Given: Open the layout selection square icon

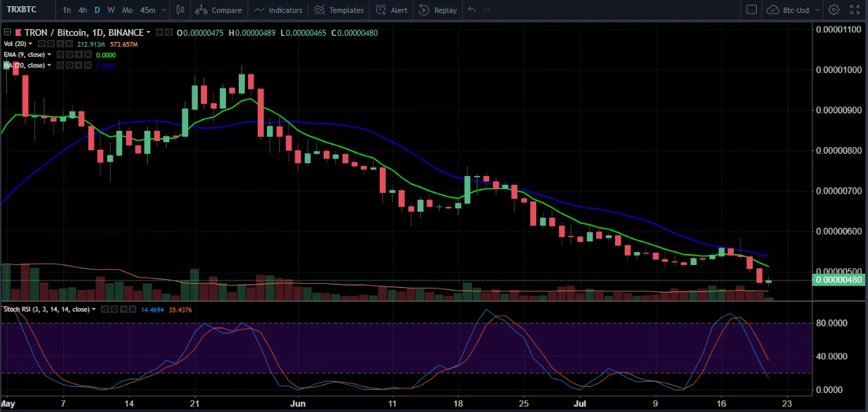Looking at the screenshot, I should point(751,9).
